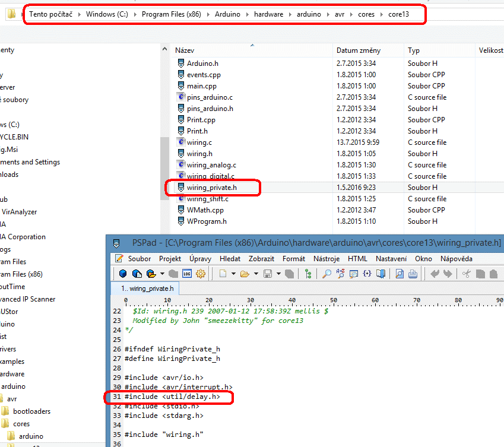Expand breadcrumb arrow after hardware
The image size is (504, 447).
[x=290, y=14]
